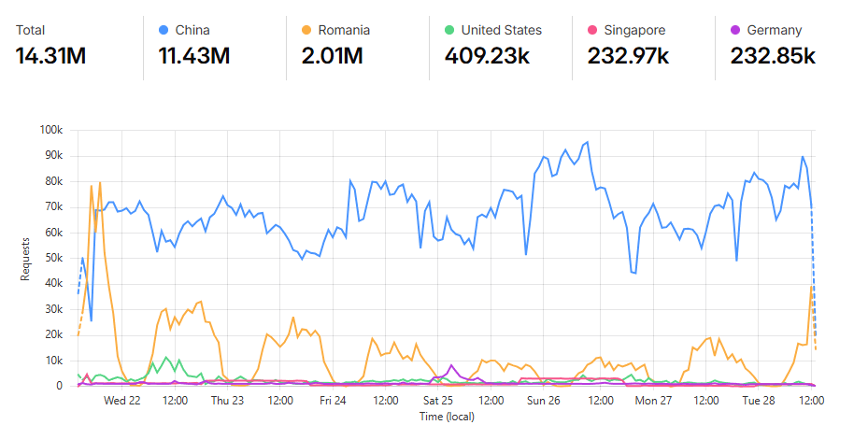Click Singapore's 232.97k value

630,55
